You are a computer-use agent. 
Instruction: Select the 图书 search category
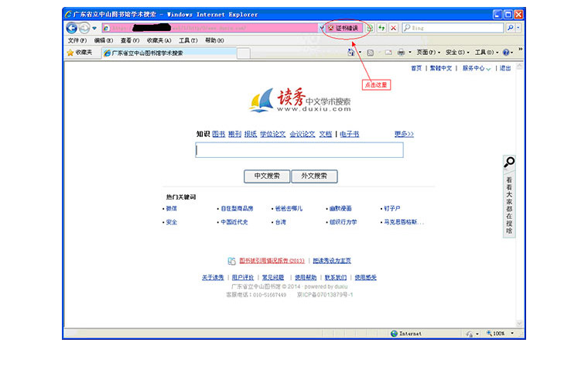point(218,134)
